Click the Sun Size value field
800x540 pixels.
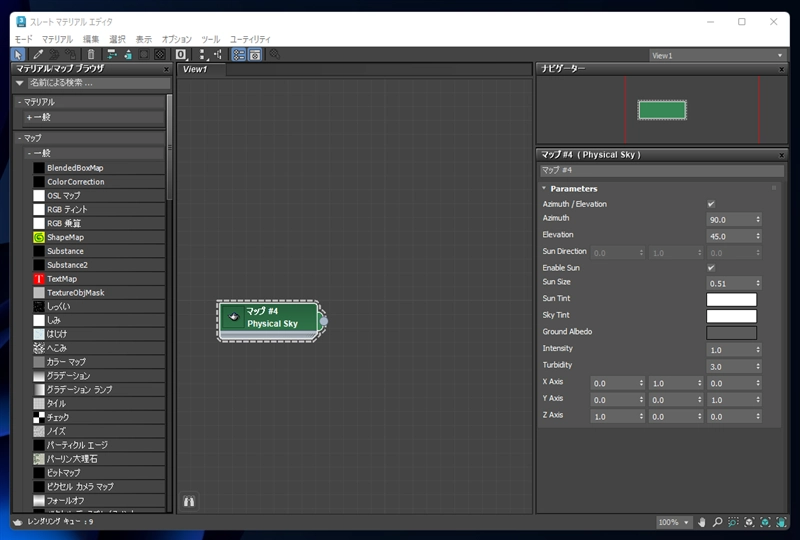tap(731, 283)
